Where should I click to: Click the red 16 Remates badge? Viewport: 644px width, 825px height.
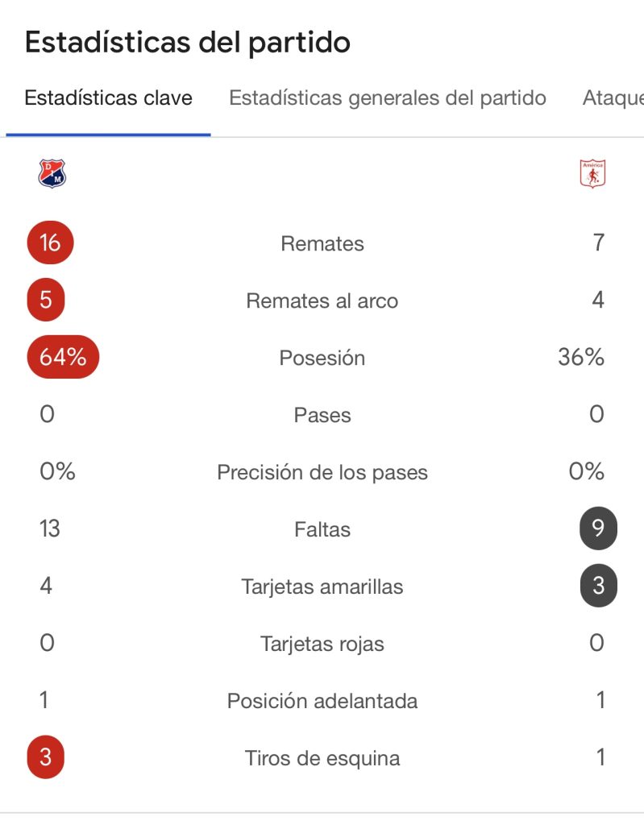pos(50,243)
